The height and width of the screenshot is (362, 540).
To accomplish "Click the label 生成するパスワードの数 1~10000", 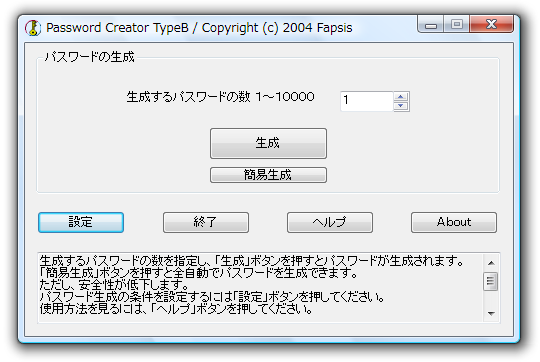I will click(x=220, y=97).
